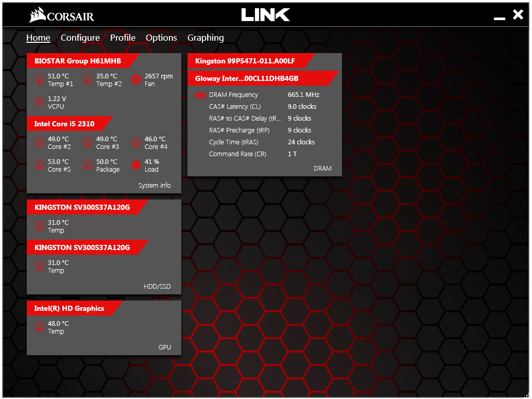Click the Core #5 temperature icon
Image resolution: width=532 pixels, height=399 pixels.
(39, 165)
